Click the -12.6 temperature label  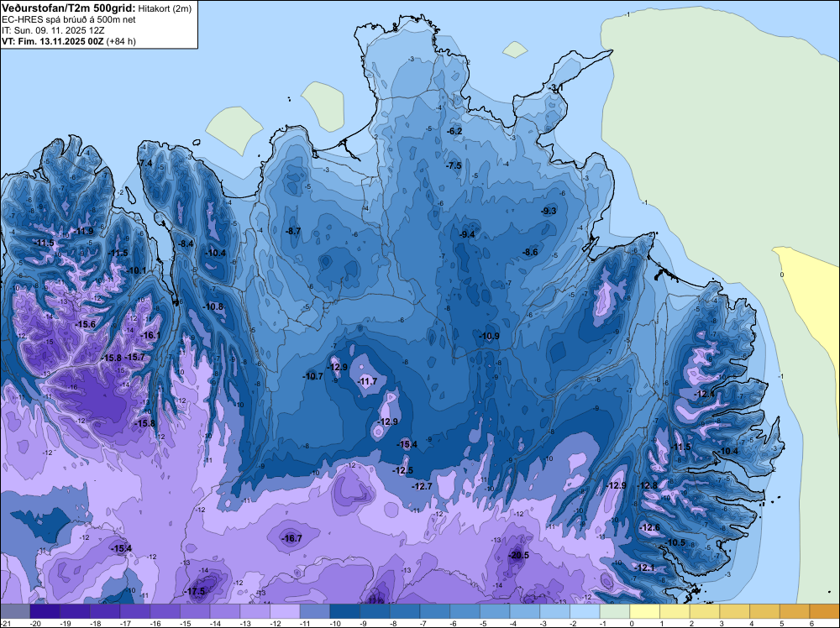click(x=650, y=527)
